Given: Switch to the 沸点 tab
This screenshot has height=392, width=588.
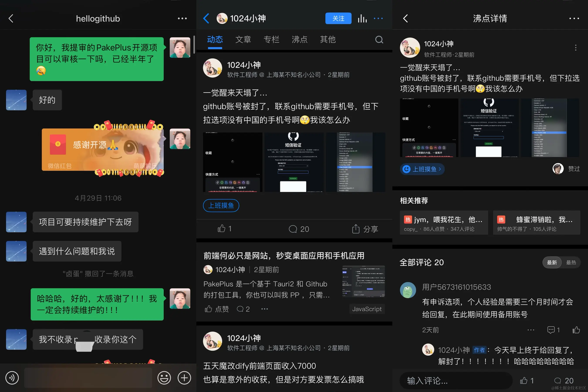Looking at the screenshot, I should pyautogui.click(x=300, y=39).
